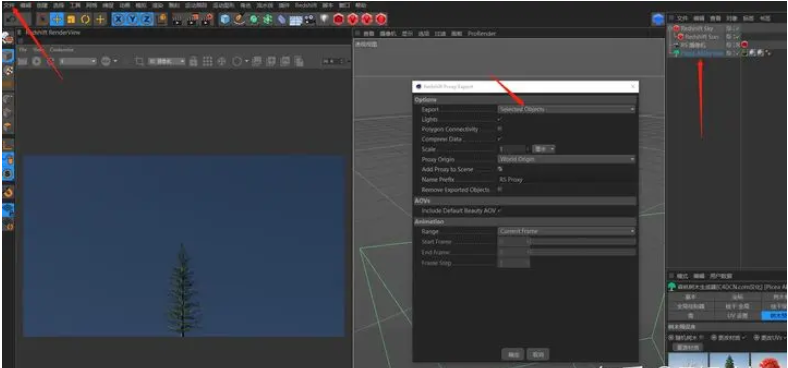Click the red tag on RS 摄像机 row
This screenshot has height=368, width=788.
tap(744, 45)
